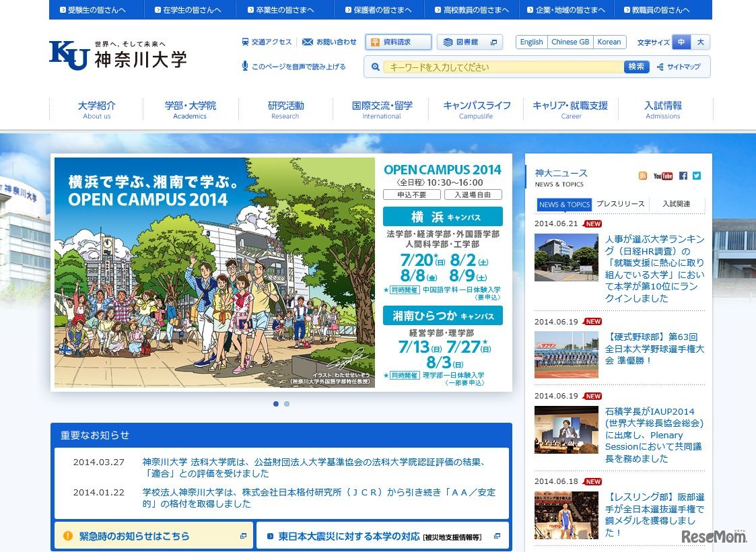Open the RSS feed icon

click(643, 176)
